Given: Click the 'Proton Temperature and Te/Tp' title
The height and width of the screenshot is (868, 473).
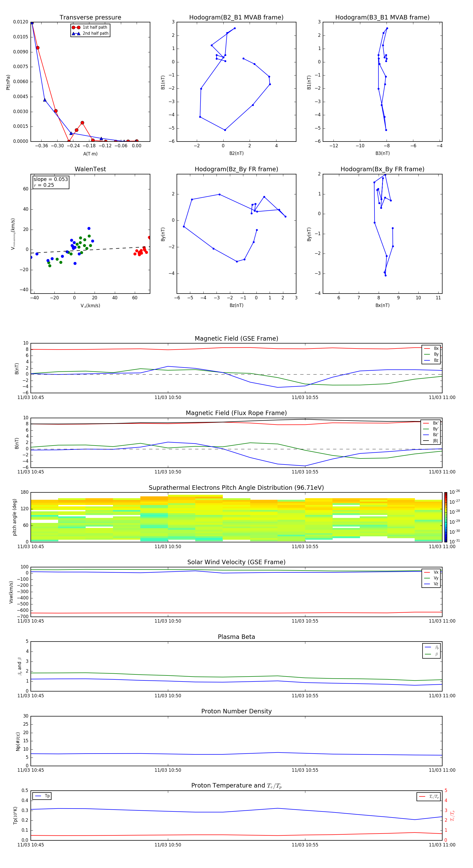Looking at the screenshot, I should tap(236, 786).
